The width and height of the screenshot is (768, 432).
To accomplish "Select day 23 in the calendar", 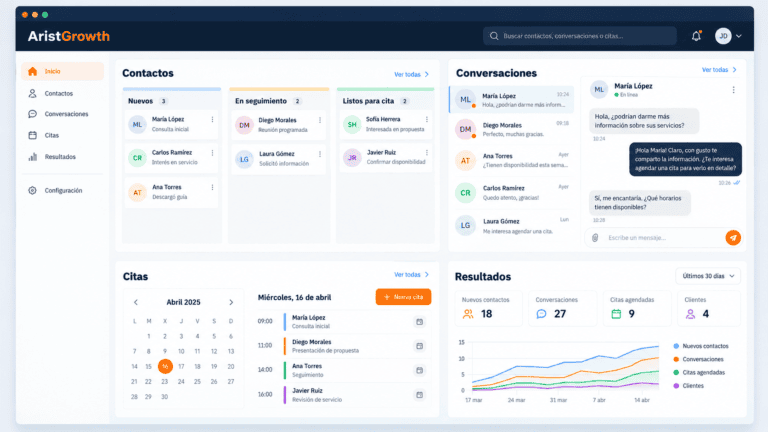I will coord(165,382).
